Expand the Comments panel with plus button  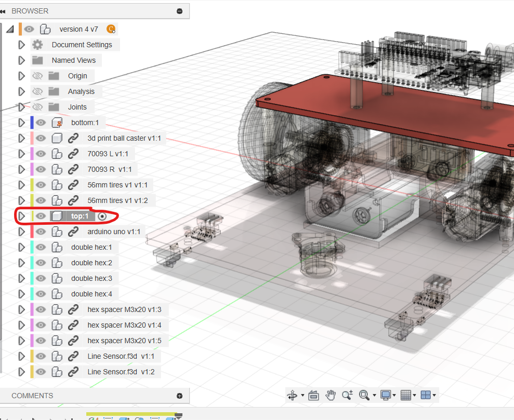coord(179,396)
